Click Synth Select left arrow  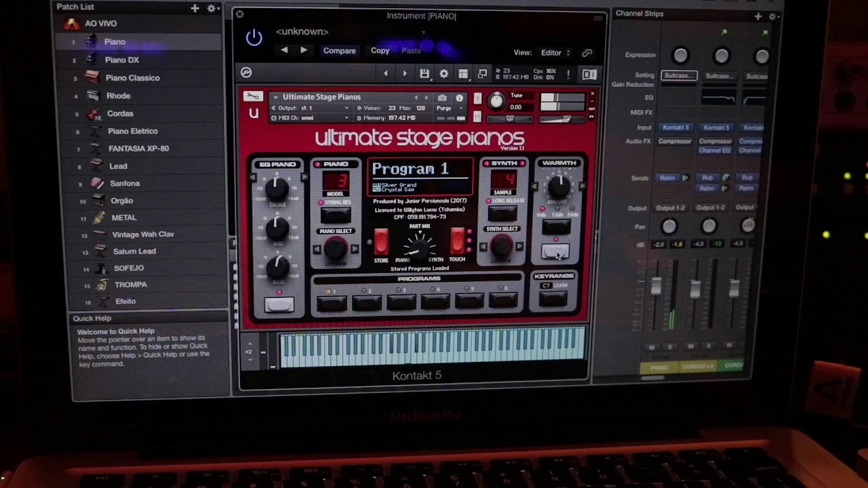click(x=484, y=246)
